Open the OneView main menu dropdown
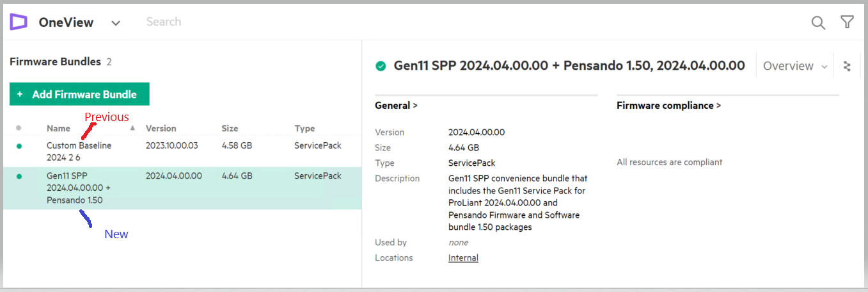This screenshot has height=292, width=868. [x=116, y=23]
